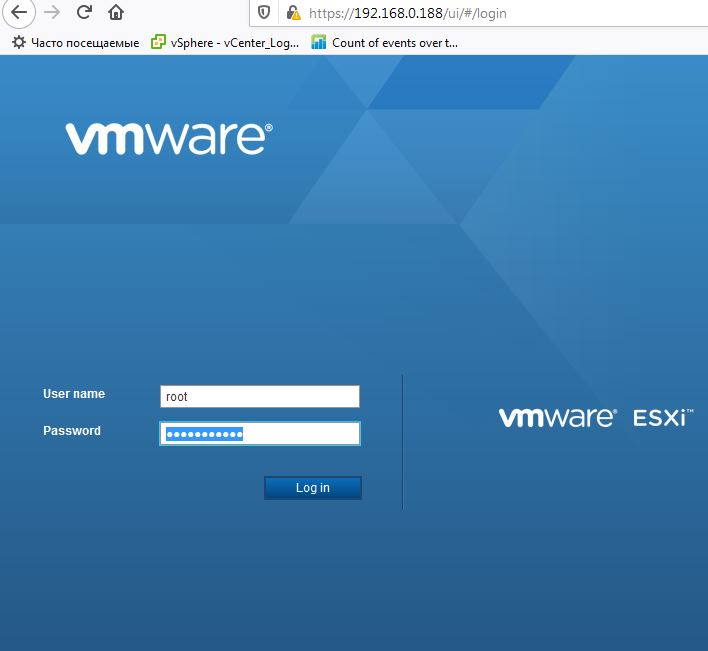Open the tracking protection shield icon
The width and height of the screenshot is (708, 651).
point(264,13)
